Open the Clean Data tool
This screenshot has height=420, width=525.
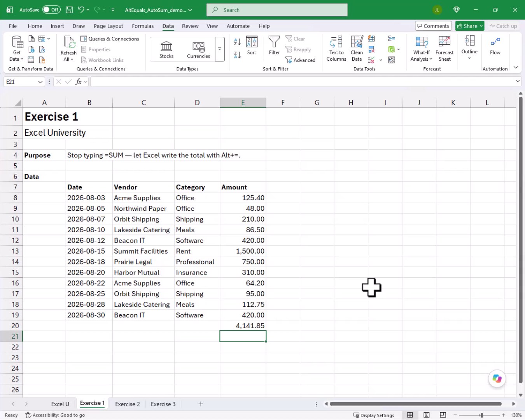[357, 49]
